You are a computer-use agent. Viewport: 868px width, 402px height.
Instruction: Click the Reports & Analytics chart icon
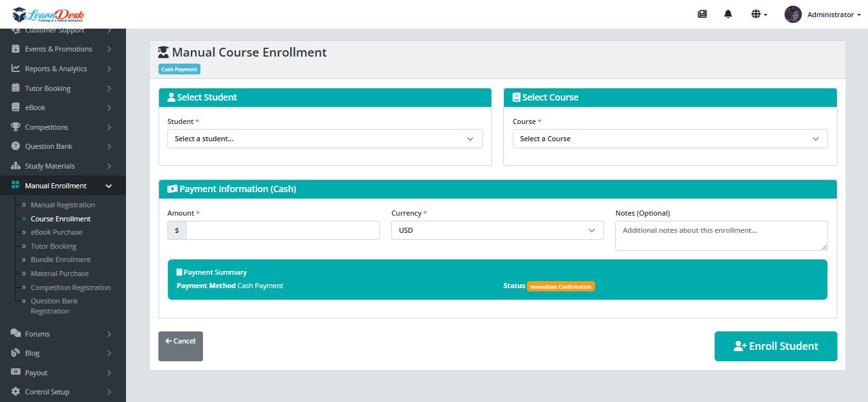16,69
